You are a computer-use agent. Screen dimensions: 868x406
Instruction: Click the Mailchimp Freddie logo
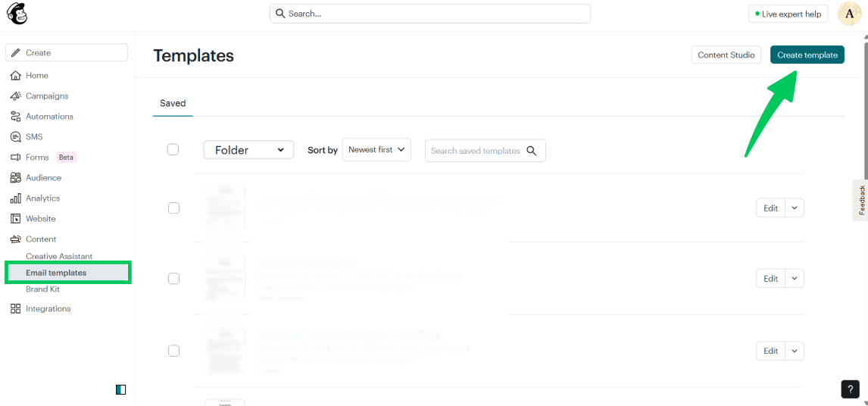pyautogui.click(x=17, y=14)
